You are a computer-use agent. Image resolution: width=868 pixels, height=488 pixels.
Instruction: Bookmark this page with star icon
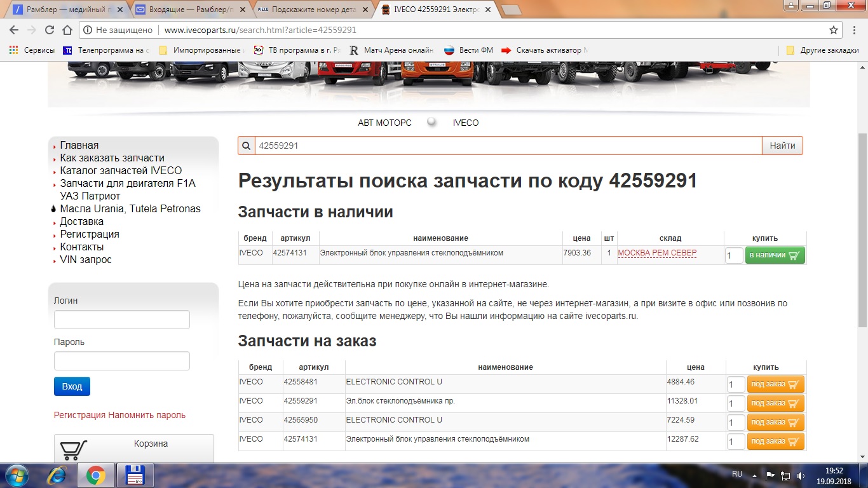coord(834,30)
